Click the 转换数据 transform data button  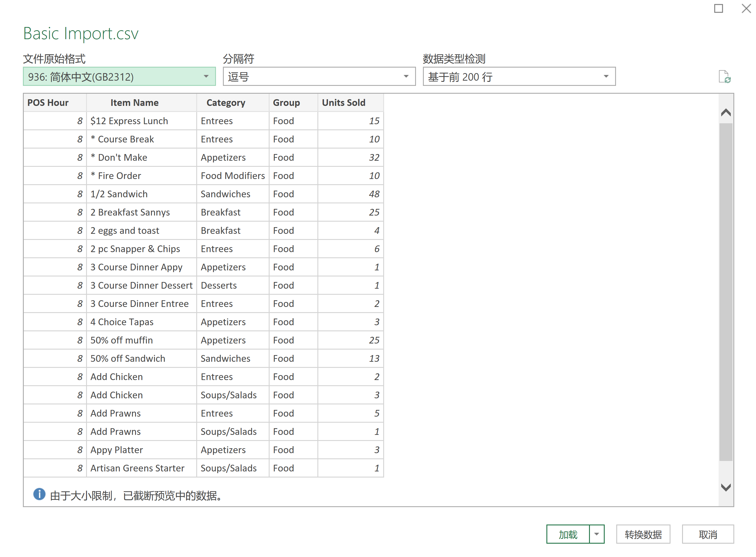(x=643, y=534)
